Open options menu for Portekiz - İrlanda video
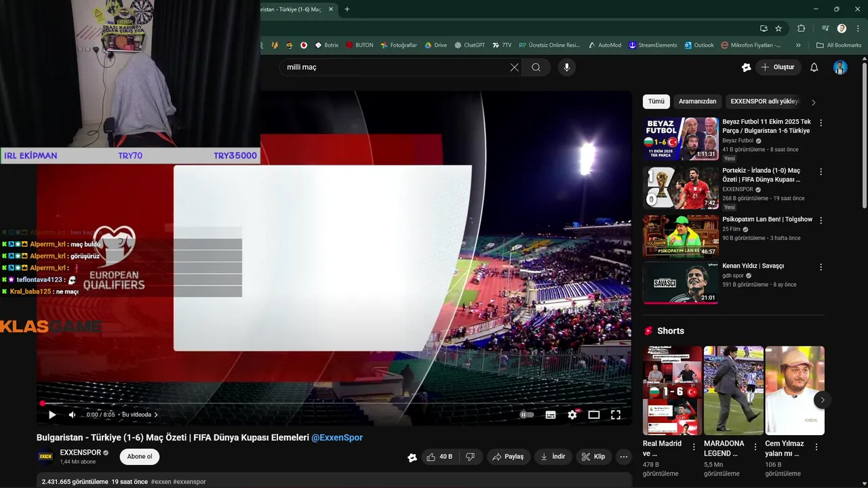The height and width of the screenshot is (488, 868). click(x=821, y=172)
